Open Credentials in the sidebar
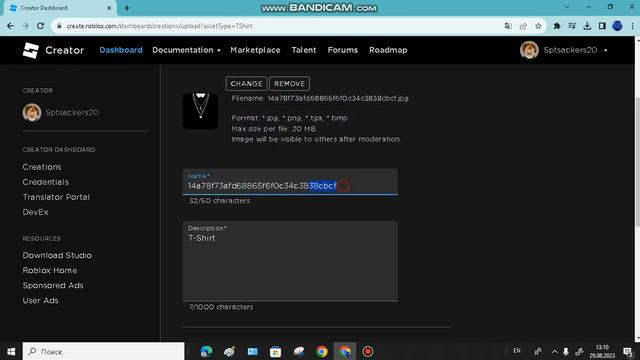This screenshot has height=360, width=640. point(45,182)
